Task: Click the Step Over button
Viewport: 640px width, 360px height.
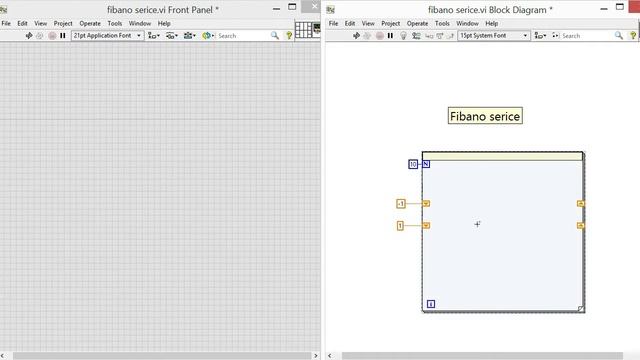Action: click(440, 36)
